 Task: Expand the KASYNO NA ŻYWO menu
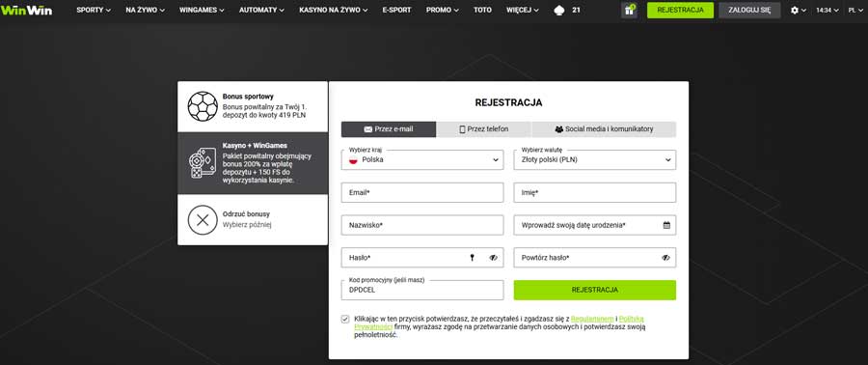334,10
